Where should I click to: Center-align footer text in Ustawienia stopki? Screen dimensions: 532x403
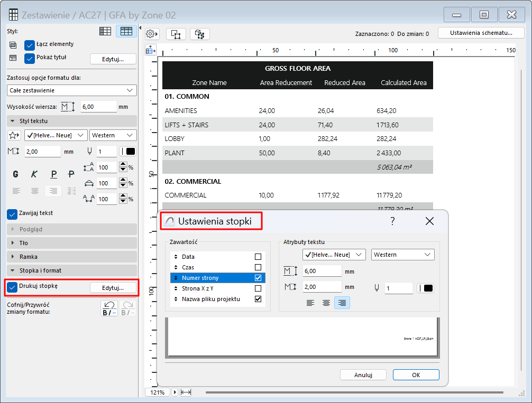point(326,303)
